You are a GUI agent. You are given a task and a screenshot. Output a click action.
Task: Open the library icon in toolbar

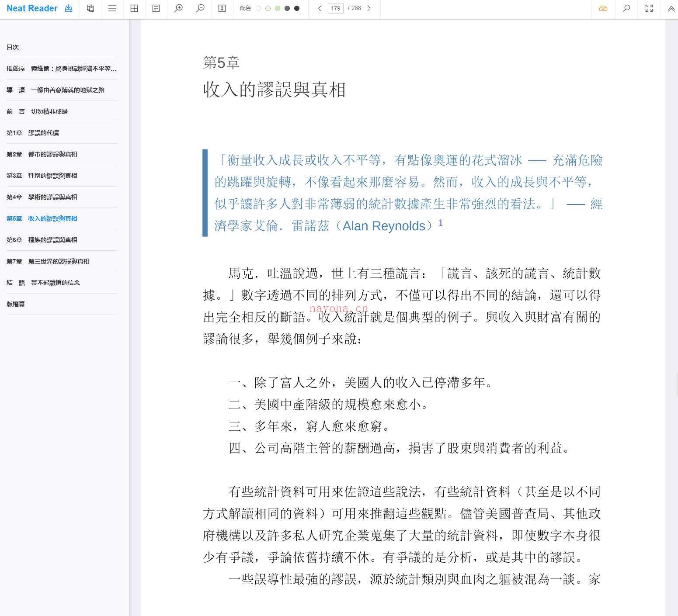pyautogui.click(x=90, y=8)
